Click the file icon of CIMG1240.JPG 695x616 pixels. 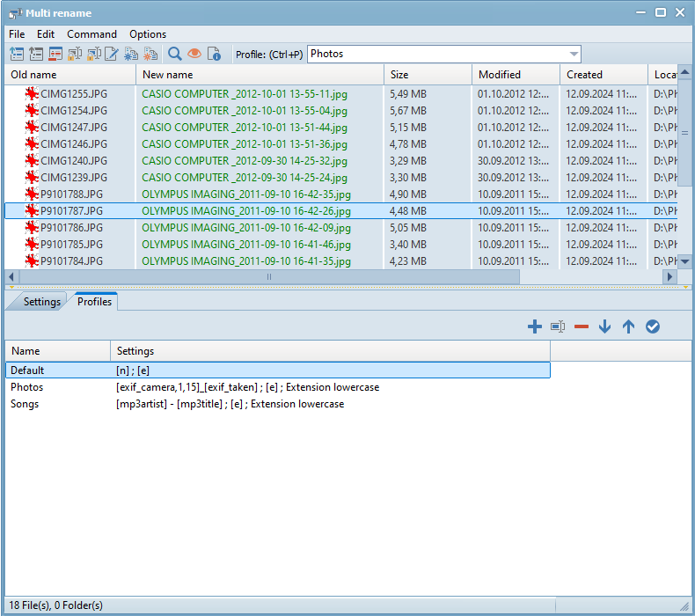point(32,161)
